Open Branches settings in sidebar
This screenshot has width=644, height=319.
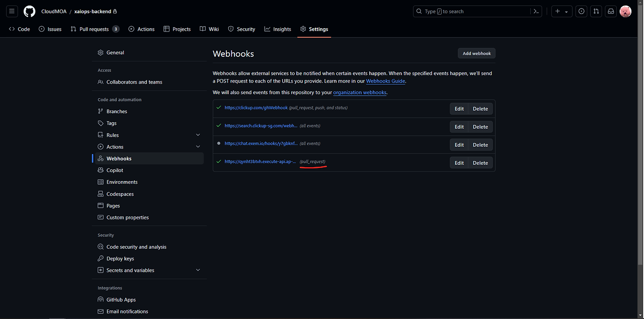point(149,111)
